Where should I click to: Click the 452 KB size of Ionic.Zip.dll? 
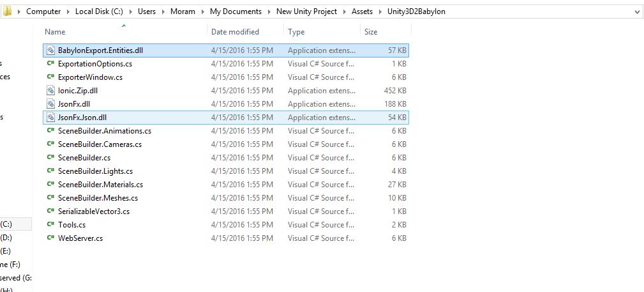[x=394, y=91]
